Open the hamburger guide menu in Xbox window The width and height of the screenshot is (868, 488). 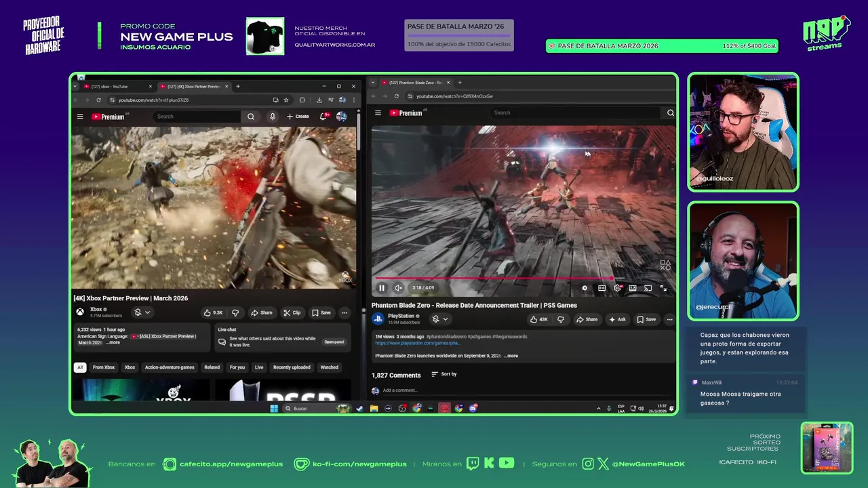click(80, 117)
